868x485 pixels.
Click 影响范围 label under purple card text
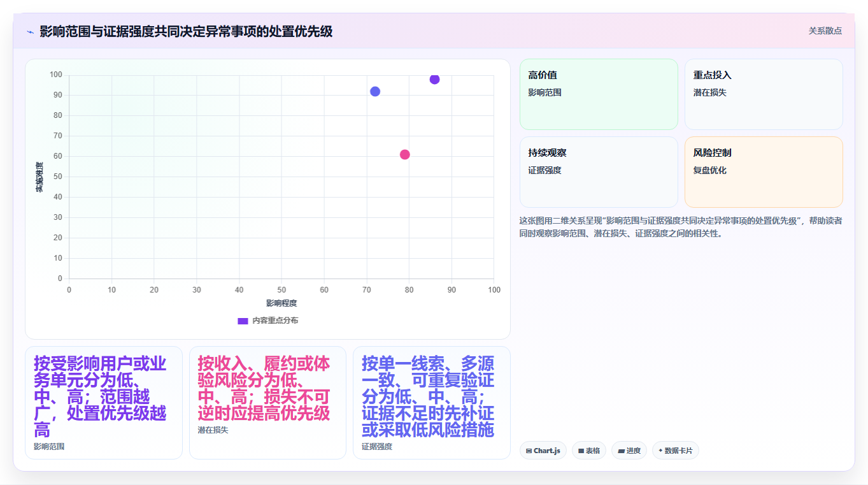(x=49, y=447)
